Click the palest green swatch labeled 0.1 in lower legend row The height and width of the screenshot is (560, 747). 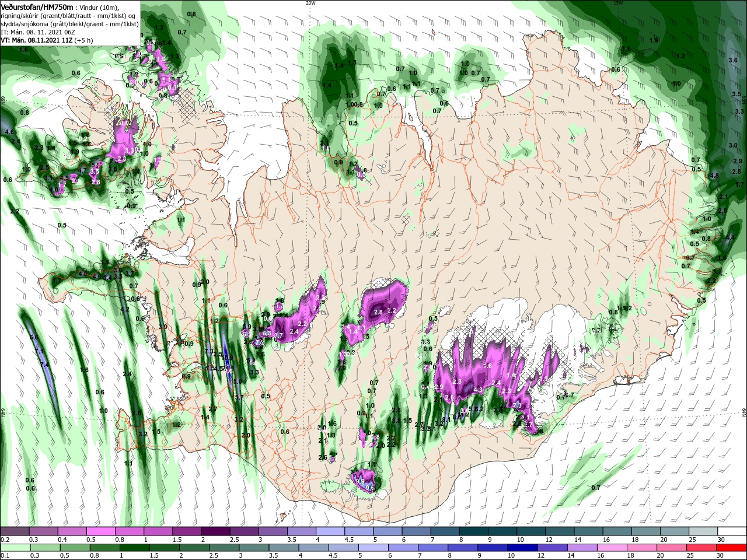click(x=15, y=547)
